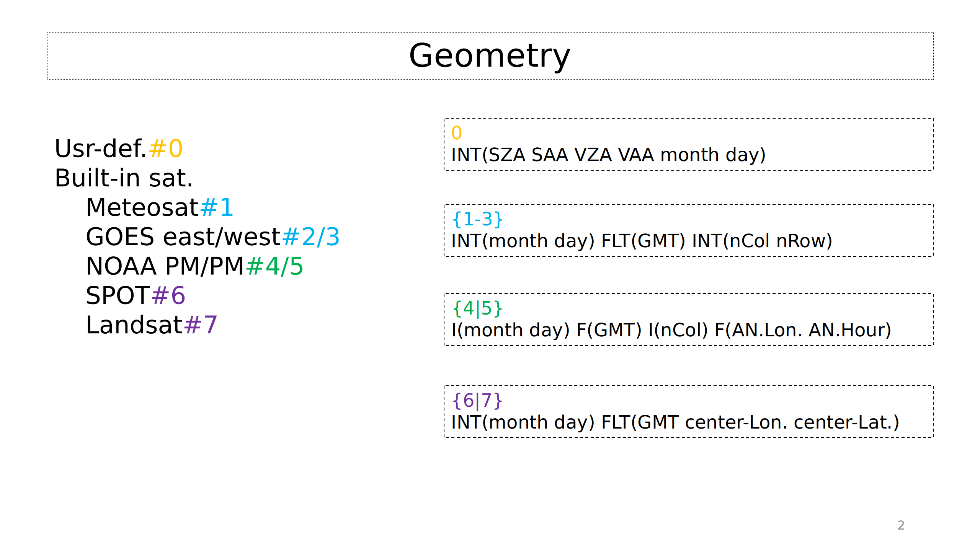Click the orange #0 after Usr-def.
The width and height of the screenshot is (980, 551).
[x=166, y=148]
